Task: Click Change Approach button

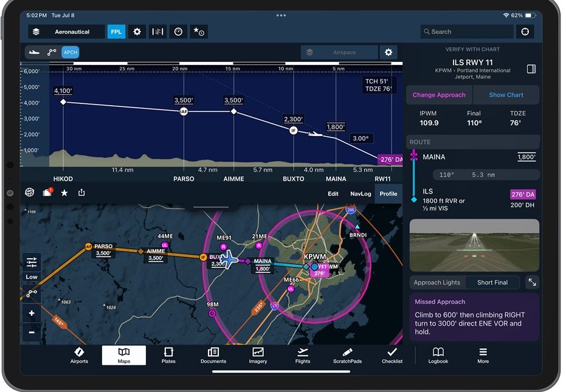Action: (x=439, y=95)
